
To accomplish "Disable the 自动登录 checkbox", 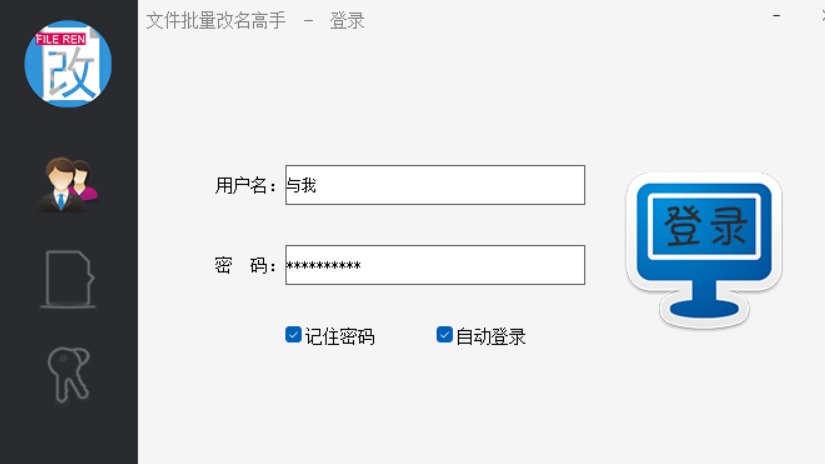I will (445, 335).
